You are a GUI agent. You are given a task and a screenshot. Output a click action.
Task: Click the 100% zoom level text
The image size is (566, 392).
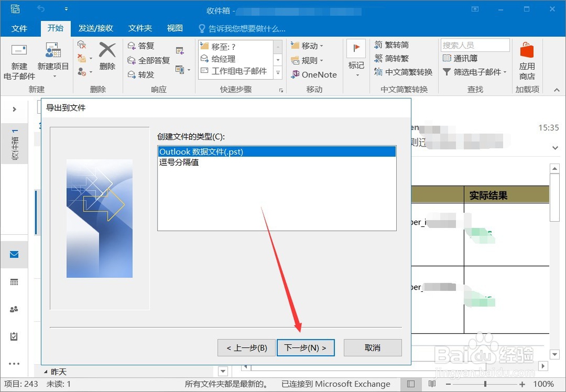[543, 384]
